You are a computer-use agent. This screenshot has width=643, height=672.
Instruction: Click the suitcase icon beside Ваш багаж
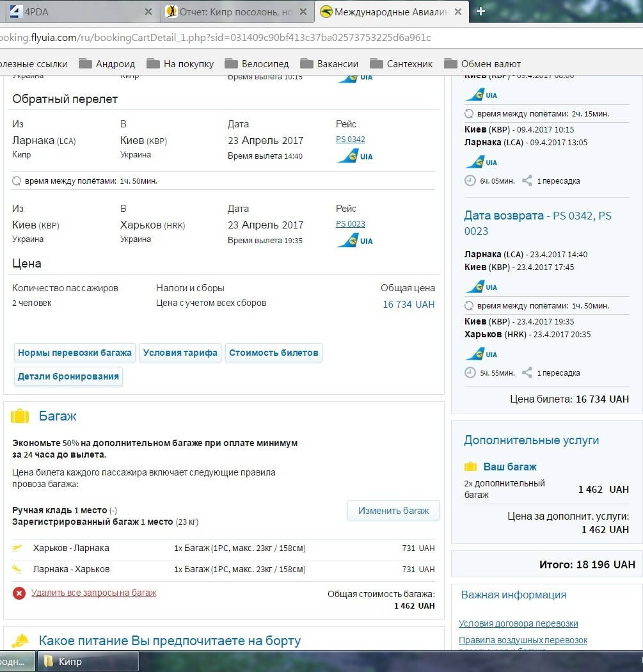click(x=471, y=467)
